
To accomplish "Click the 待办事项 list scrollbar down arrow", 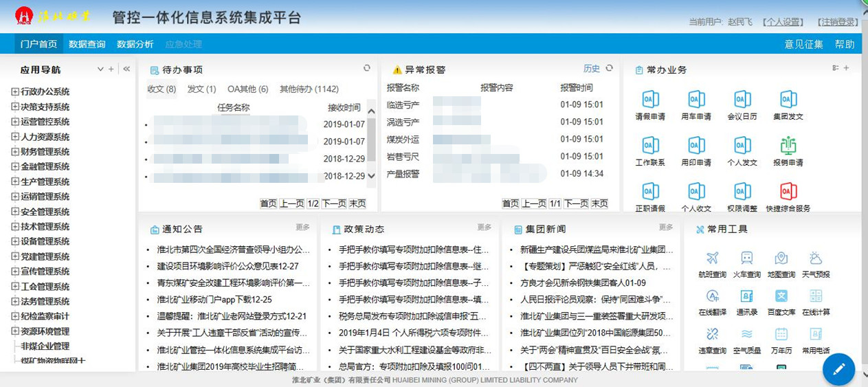I will click(x=372, y=176).
